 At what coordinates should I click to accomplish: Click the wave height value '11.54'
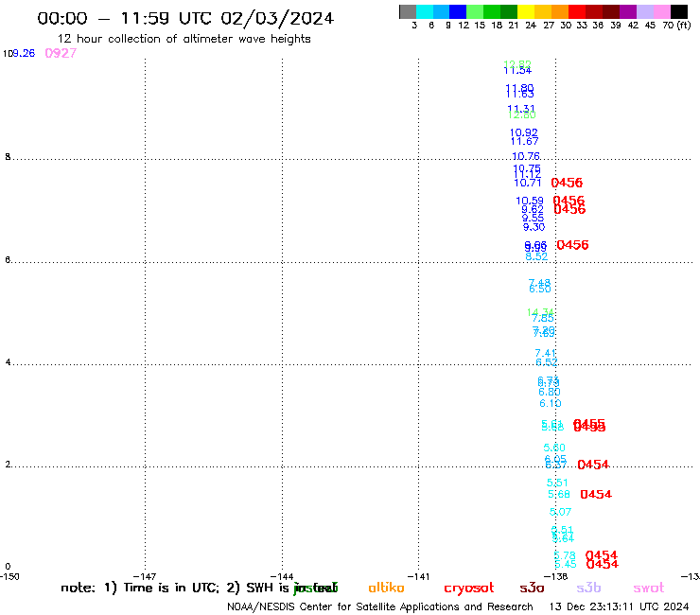click(517, 71)
